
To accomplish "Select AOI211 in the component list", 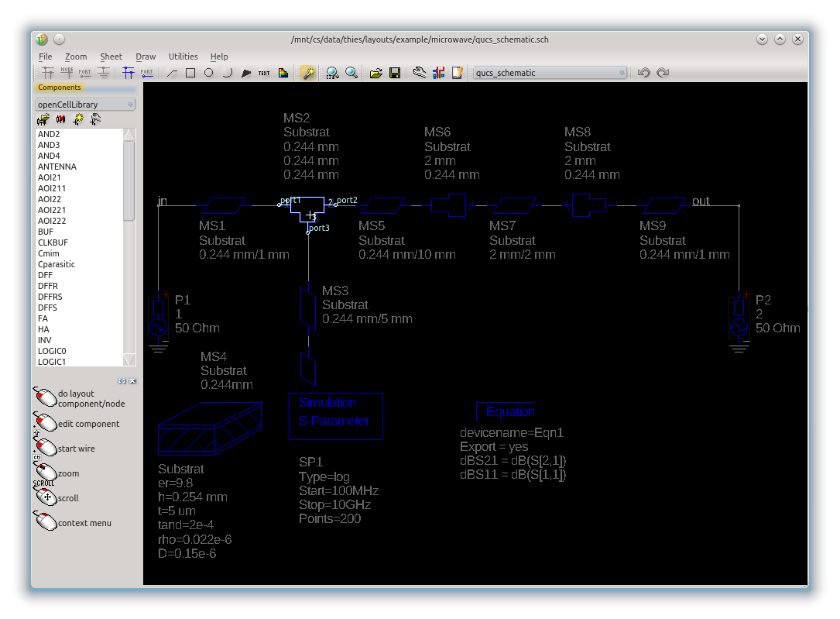I will [x=79, y=188].
